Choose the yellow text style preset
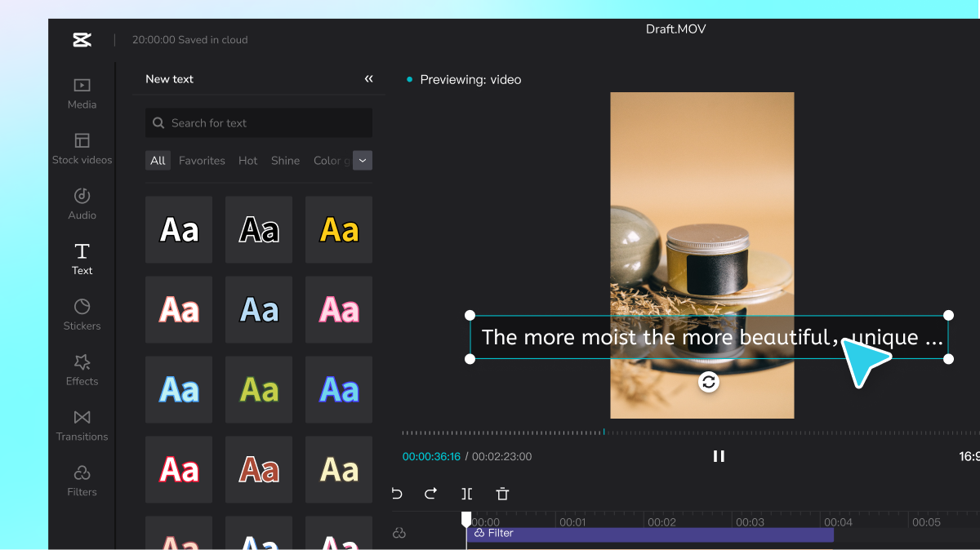 pyautogui.click(x=339, y=230)
